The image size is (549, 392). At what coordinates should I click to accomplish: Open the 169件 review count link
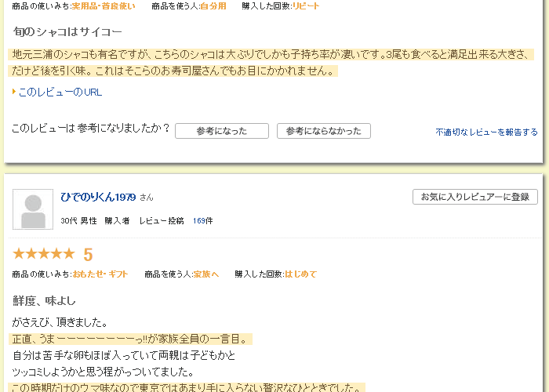pyautogui.click(x=202, y=221)
